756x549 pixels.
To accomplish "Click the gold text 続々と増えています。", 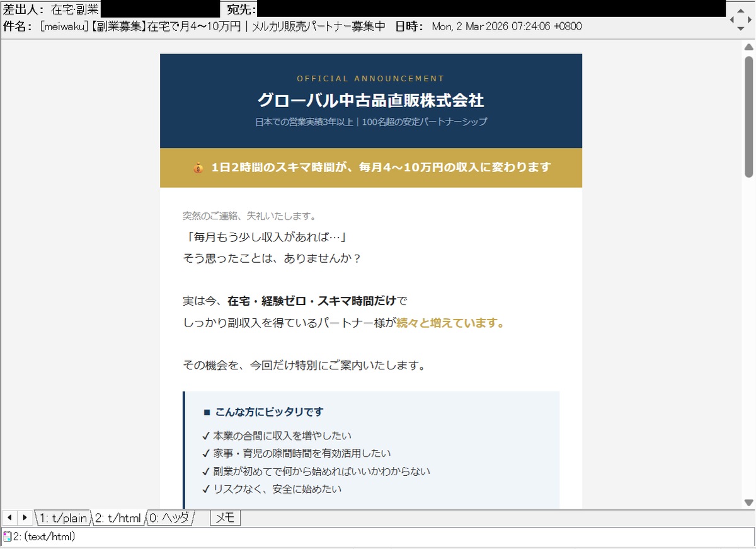I will (x=450, y=323).
